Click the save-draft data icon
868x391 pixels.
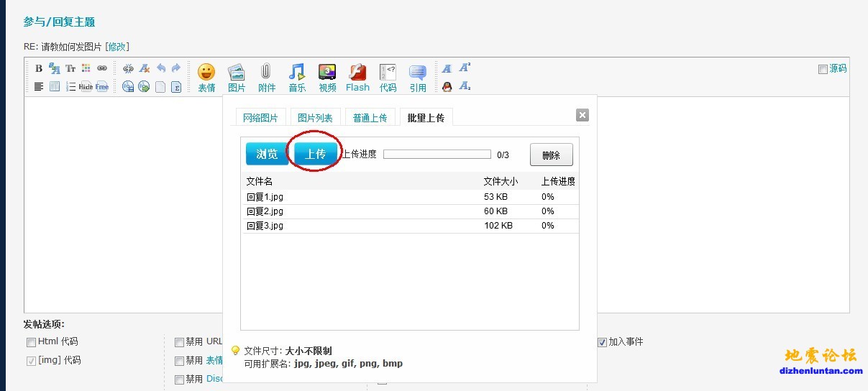click(x=128, y=86)
